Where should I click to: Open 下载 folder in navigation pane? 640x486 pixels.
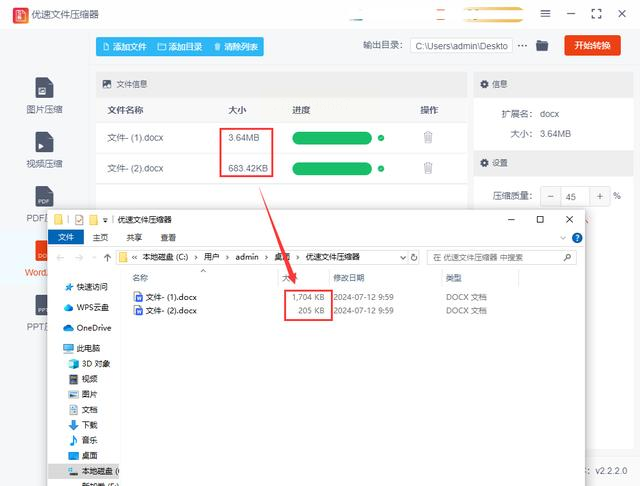coord(83,425)
